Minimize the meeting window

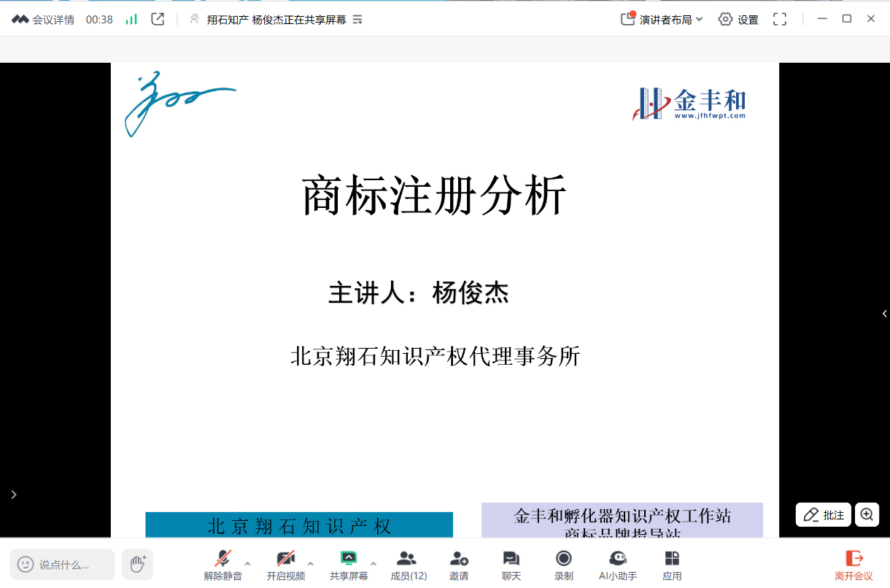823,19
